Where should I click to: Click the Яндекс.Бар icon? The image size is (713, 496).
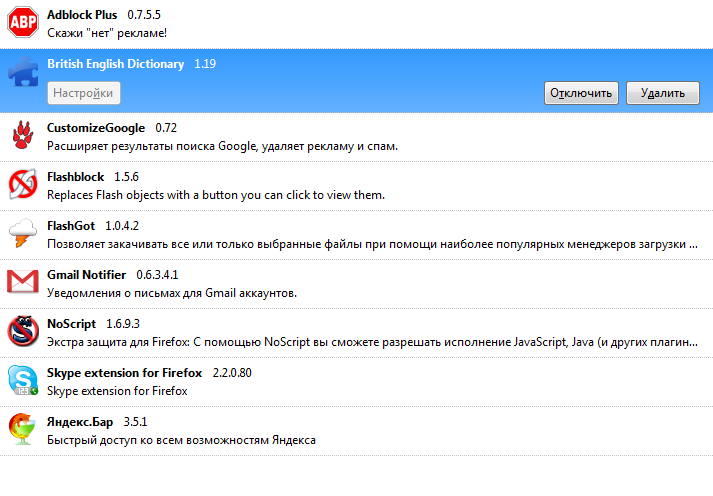tap(23, 429)
